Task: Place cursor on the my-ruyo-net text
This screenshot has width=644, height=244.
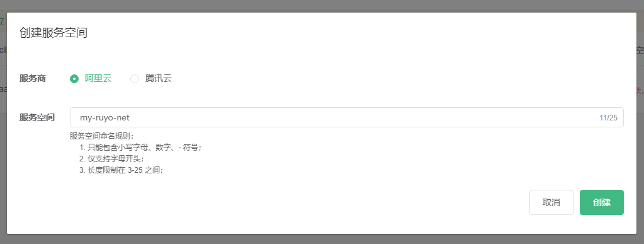Action: tap(105, 118)
